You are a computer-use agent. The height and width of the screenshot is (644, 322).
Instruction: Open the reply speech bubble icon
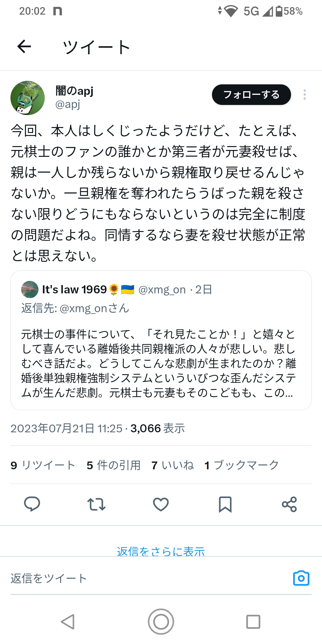pos(32,504)
